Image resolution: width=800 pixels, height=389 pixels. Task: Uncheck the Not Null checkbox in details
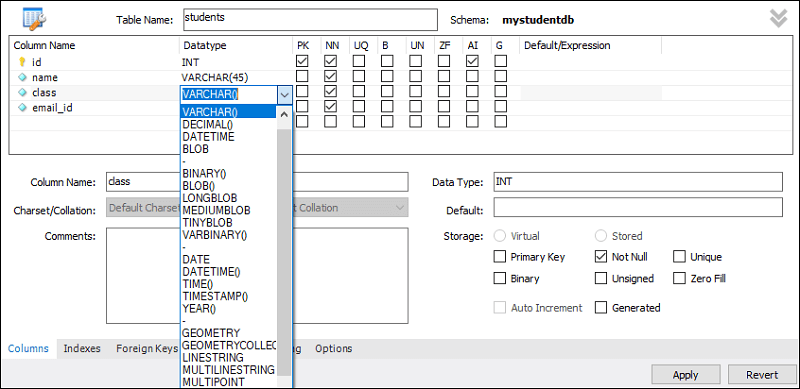[602, 257]
